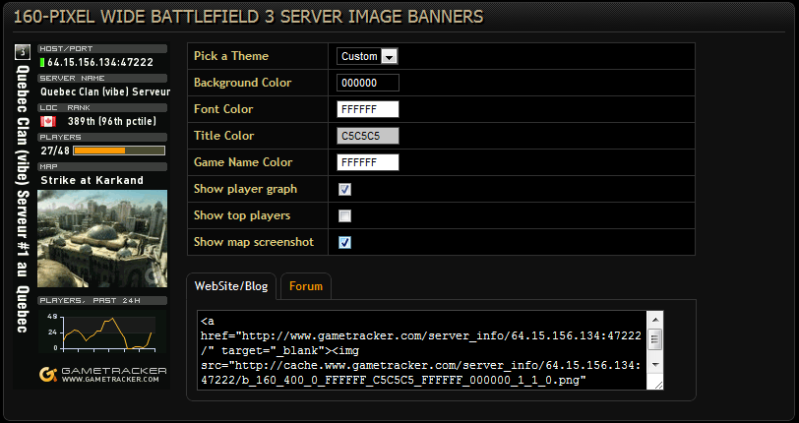Click the WWW.GAMETRACKER.COM text in the banner

tap(111, 380)
